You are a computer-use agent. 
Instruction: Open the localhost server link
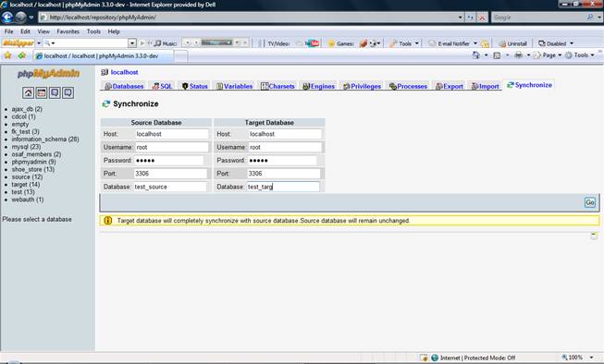point(124,72)
